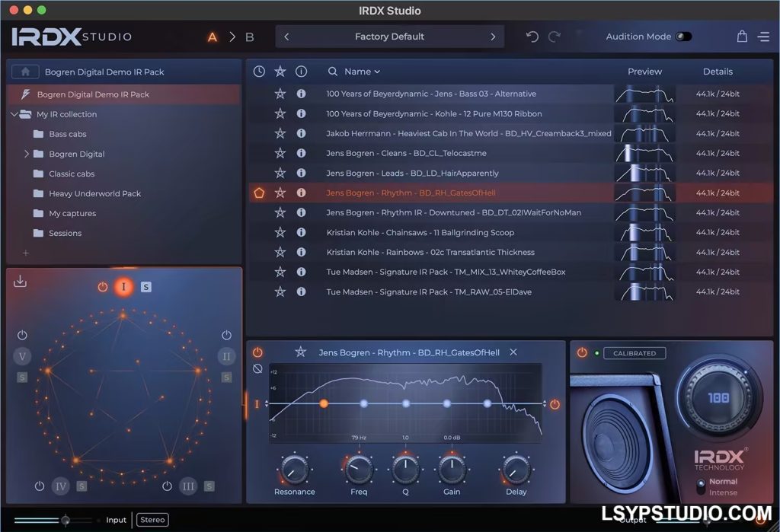Select IR slot IV button
The width and height of the screenshot is (780, 532).
pyautogui.click(x=61, y=486)
